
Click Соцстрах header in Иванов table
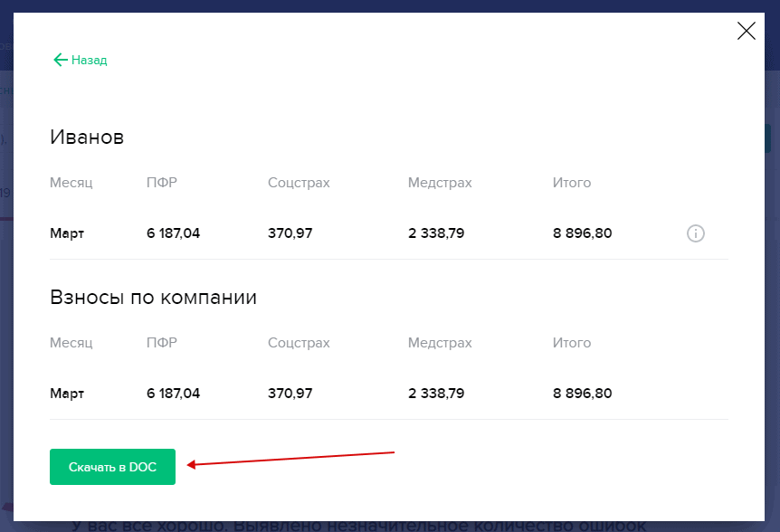[x=299, y=183]
